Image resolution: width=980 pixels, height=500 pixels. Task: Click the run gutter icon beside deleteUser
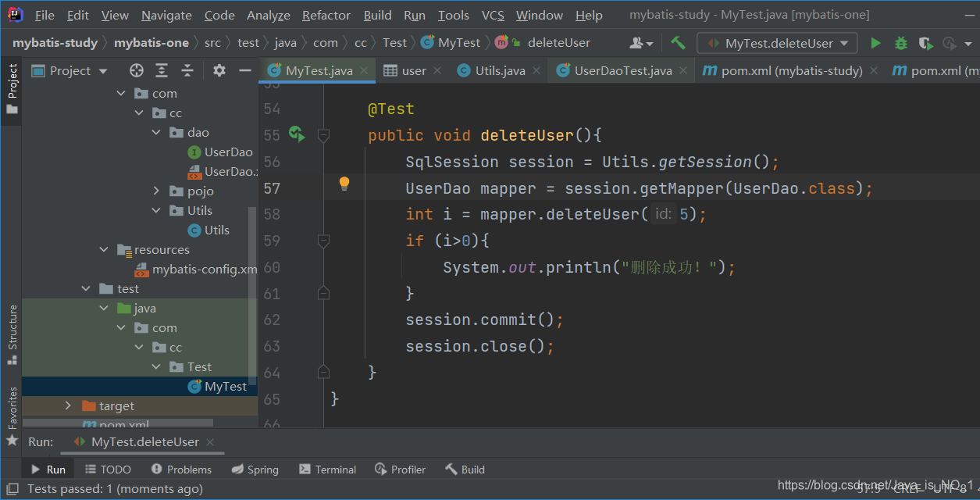tap(296, 134)
